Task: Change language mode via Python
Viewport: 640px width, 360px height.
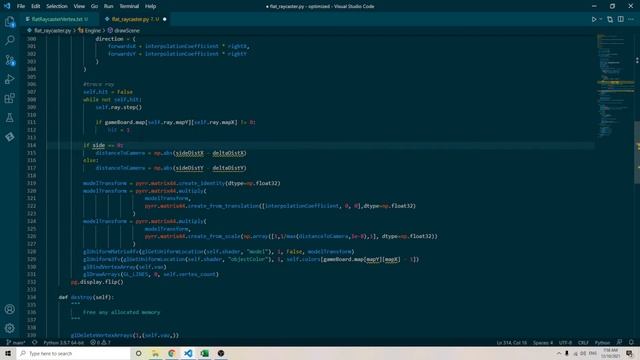Action: [x=602, y=342]
